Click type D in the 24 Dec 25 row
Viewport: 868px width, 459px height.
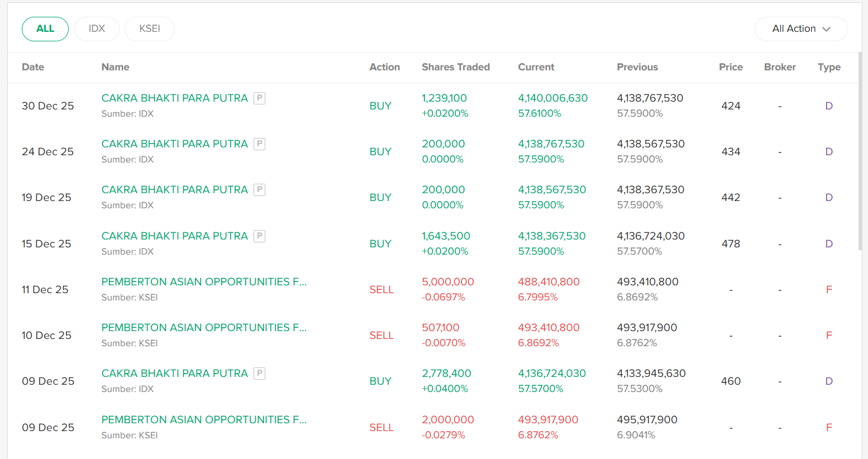point(829,152)
